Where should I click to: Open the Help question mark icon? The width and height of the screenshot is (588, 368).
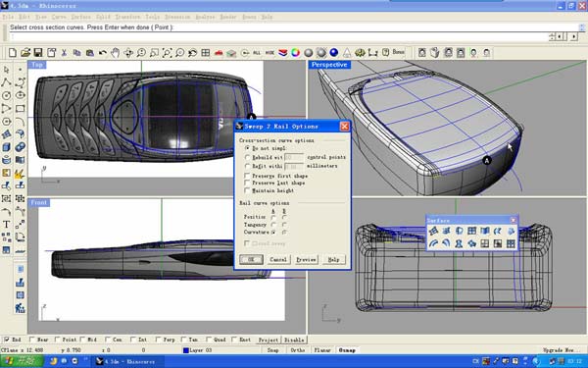(385, 53)
